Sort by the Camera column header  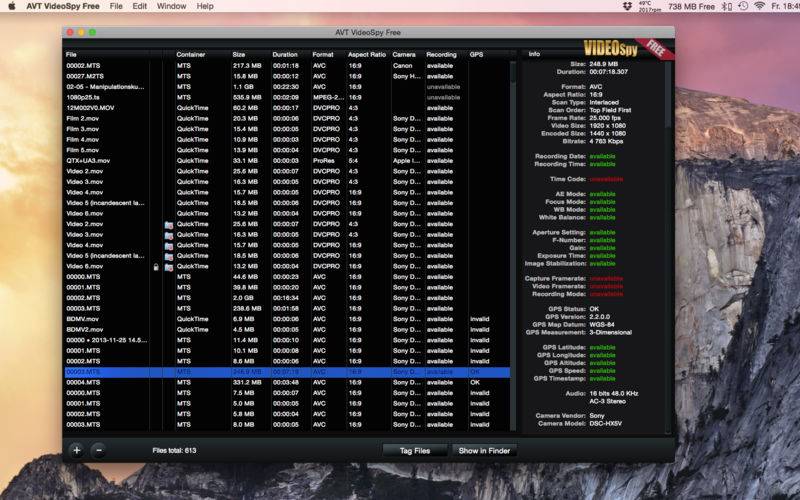tap(404, 54)
